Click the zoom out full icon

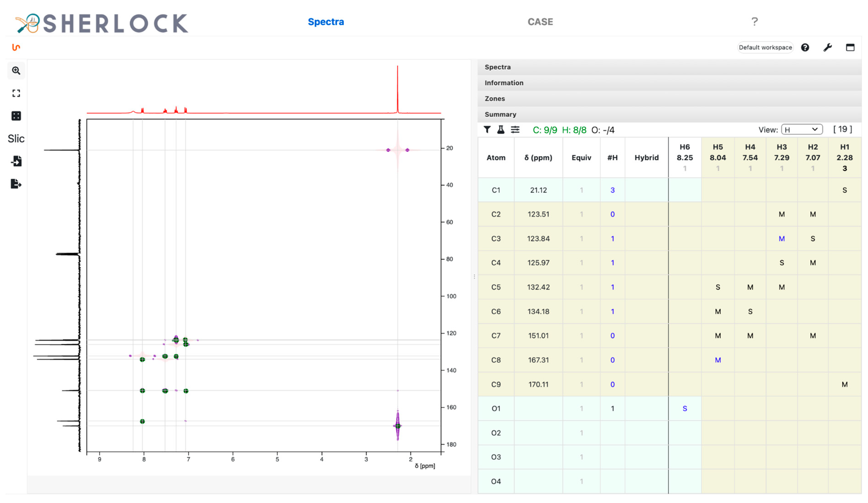click(x=16, y=93)
